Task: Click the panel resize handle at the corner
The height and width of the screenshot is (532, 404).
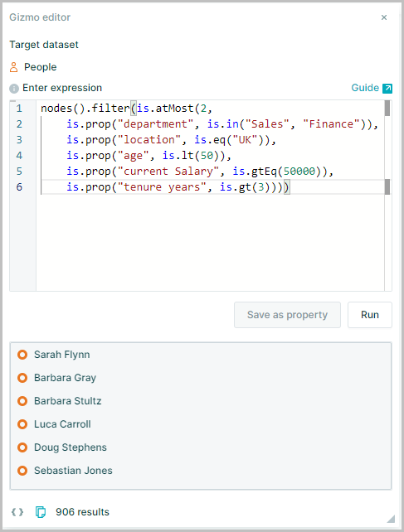Action: pos(391,519)
